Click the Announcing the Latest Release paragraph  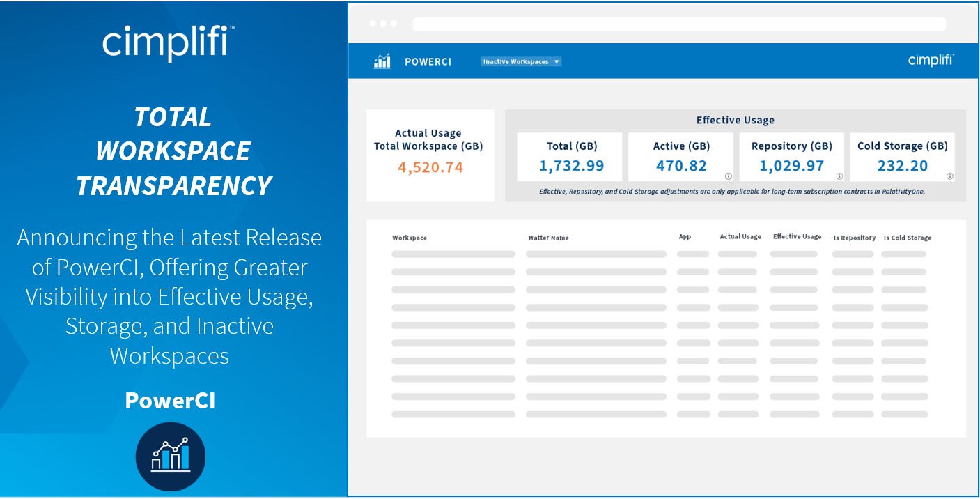point(169,296)
